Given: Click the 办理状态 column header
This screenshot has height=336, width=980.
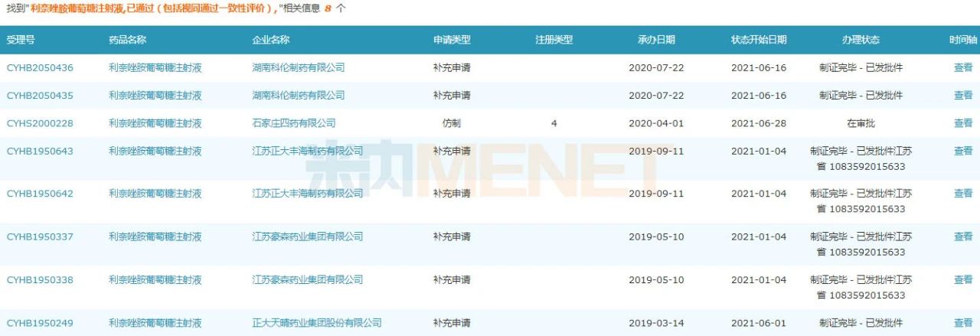Looking at the screenshot, I should [861, 40].
